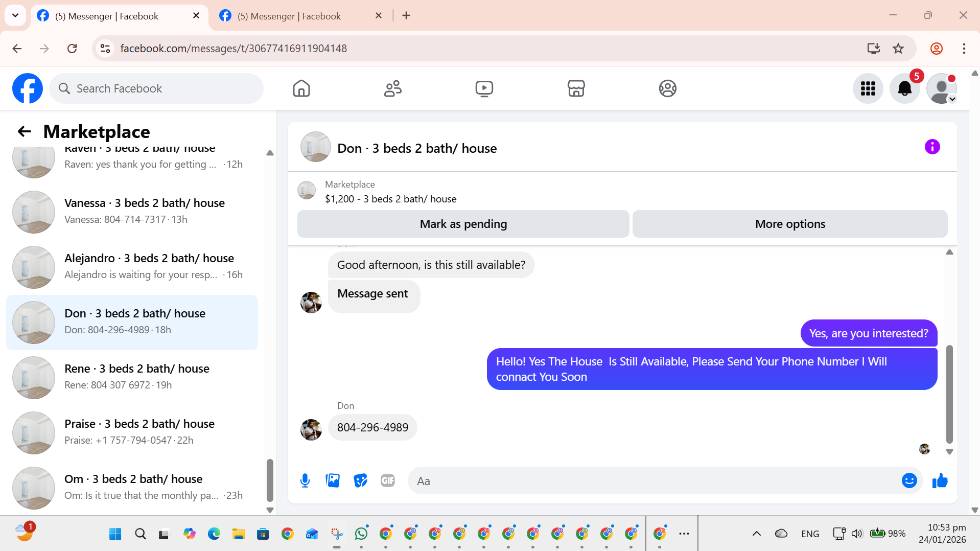Open Om's conversation
This screenshot has height=551, width=980.
point(132,488)
